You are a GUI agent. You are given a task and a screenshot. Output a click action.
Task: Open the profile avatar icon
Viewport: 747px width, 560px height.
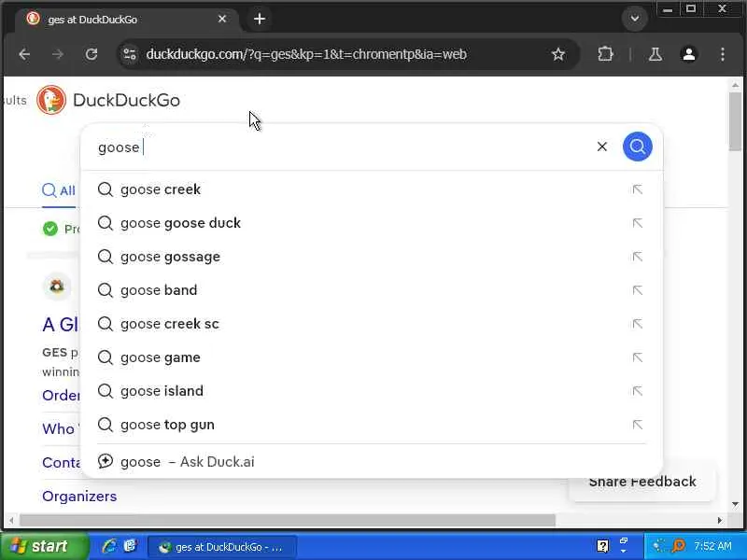689,54
